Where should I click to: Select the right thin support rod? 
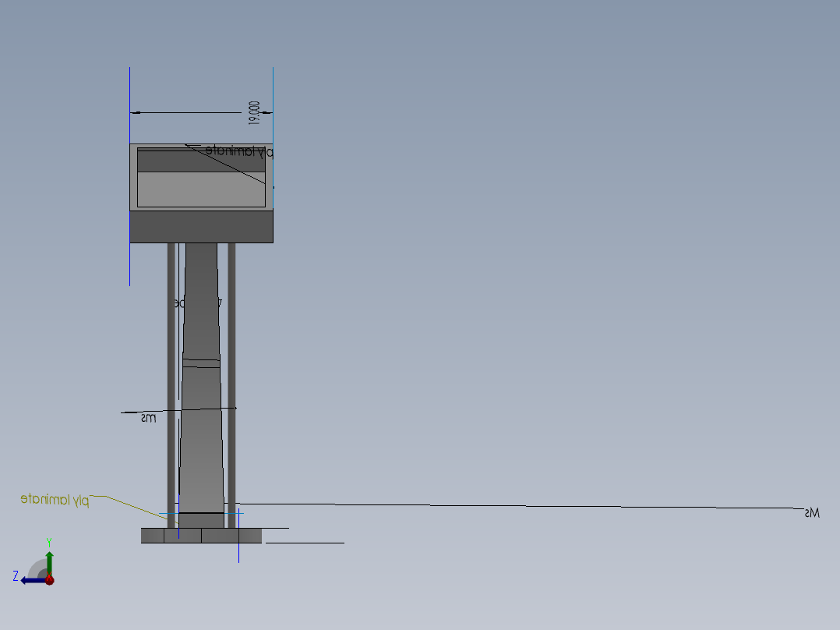(231, 385)
